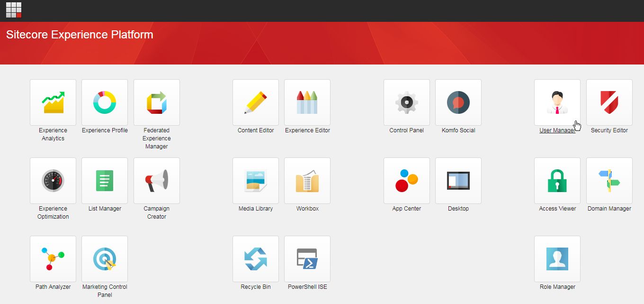Click the Sitecore launchpad grid logo

click(14, 10)
